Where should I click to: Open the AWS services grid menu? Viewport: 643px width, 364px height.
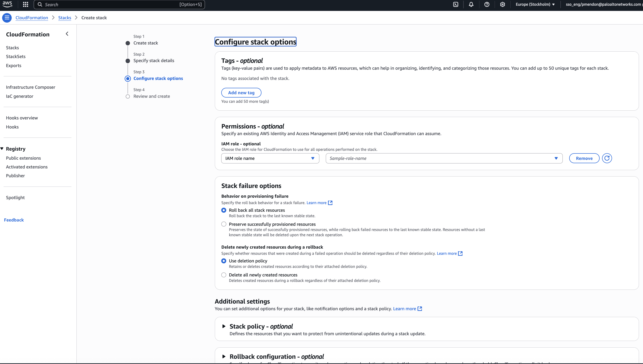(x=25, y=5)
